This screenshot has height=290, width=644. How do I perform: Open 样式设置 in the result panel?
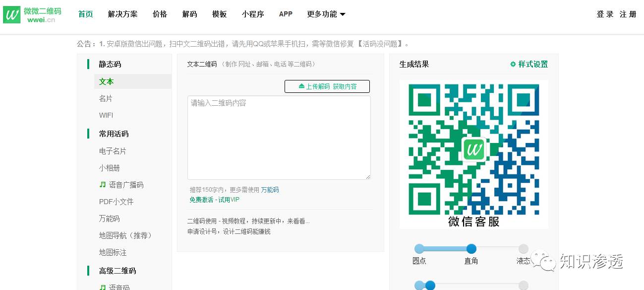click(x=533, y=64)
